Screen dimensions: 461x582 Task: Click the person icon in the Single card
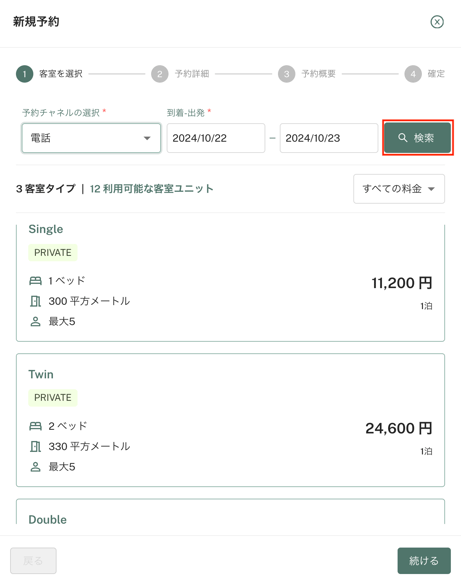(35, 321)
